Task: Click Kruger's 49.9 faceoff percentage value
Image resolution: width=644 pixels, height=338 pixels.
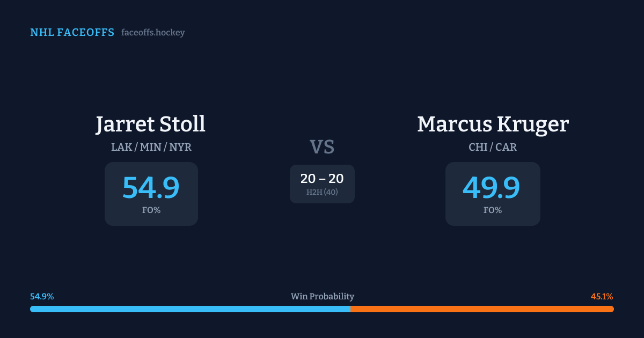Action: click(x=492, y=188)
